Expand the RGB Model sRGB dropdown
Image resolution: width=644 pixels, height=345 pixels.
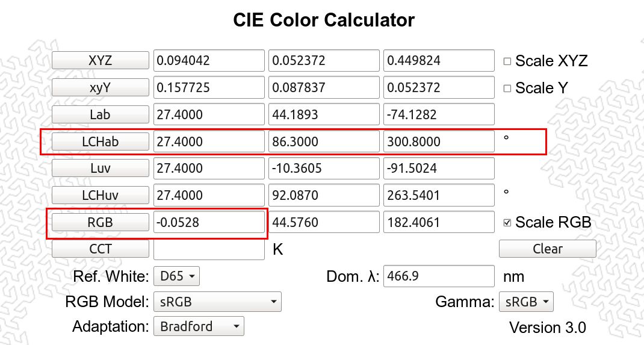click(217, 302)
